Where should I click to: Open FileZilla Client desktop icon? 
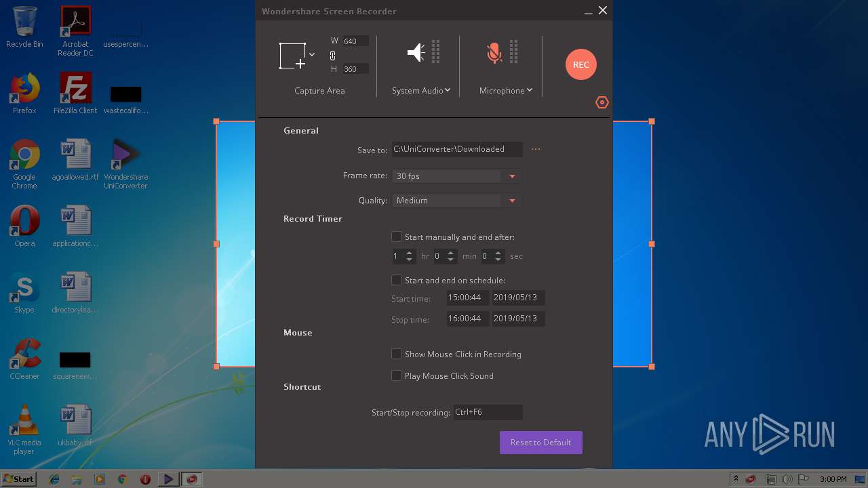pyautogui.click(x=75, y=94)
